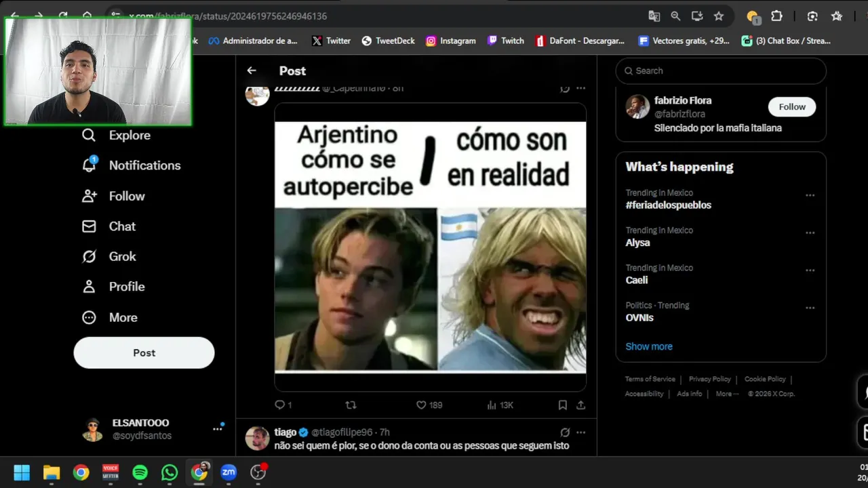
Task: Open options for the Alysa trend
Action: pyautogui.click(x=810, y=232)
